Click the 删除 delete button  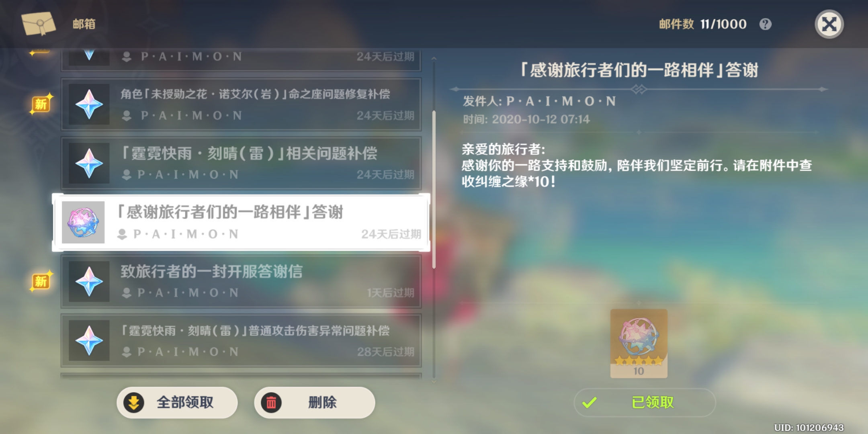(314, 402)
